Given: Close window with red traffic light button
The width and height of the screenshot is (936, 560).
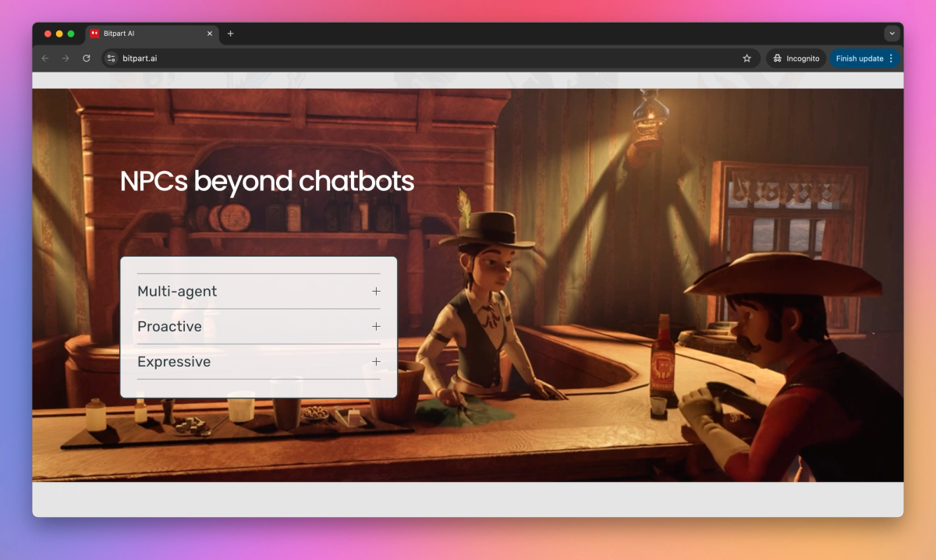Looking at the screenshot, I should click(x=48, y=34).
